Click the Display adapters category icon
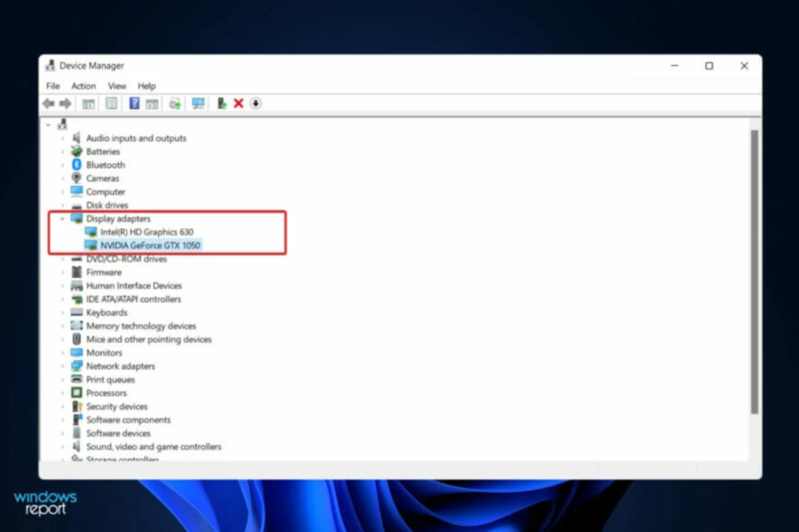This screenshot has width=799, height=532. coord(77,218)
